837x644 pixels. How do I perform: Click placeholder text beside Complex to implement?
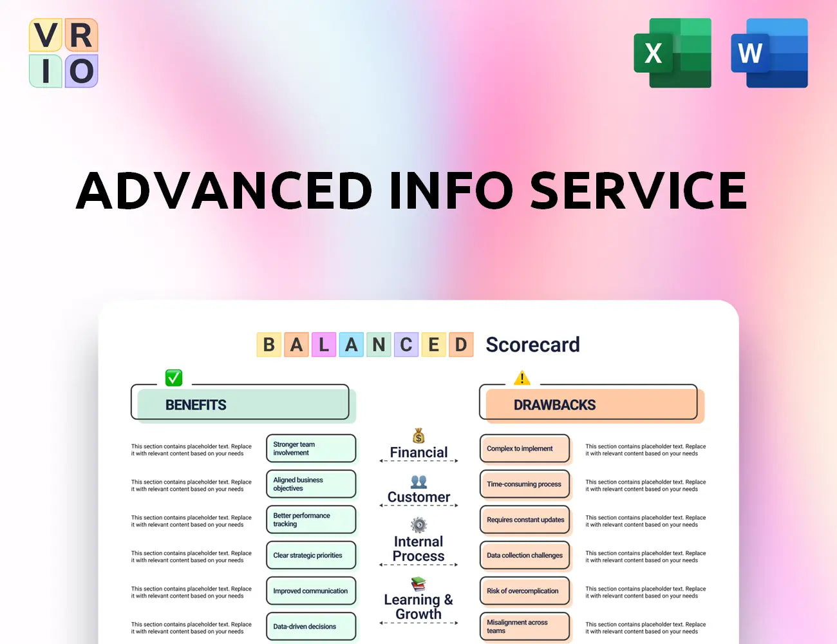pyautogui.click(x=646, y=450)
